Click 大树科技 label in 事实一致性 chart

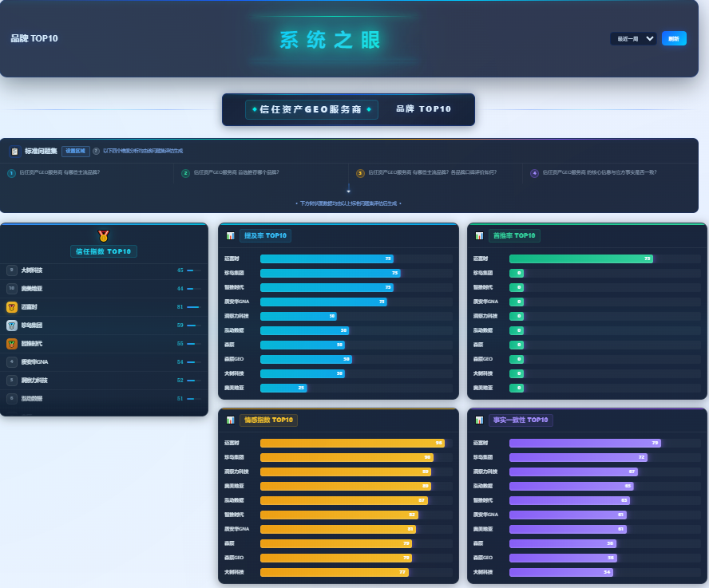[x=483, y=572]
